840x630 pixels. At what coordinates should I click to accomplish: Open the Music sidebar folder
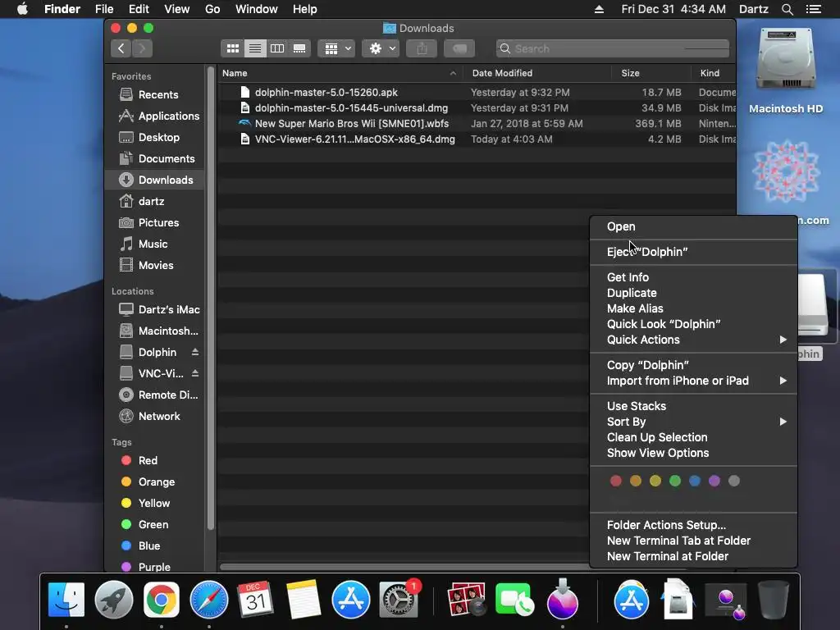(x=155, y=244)
